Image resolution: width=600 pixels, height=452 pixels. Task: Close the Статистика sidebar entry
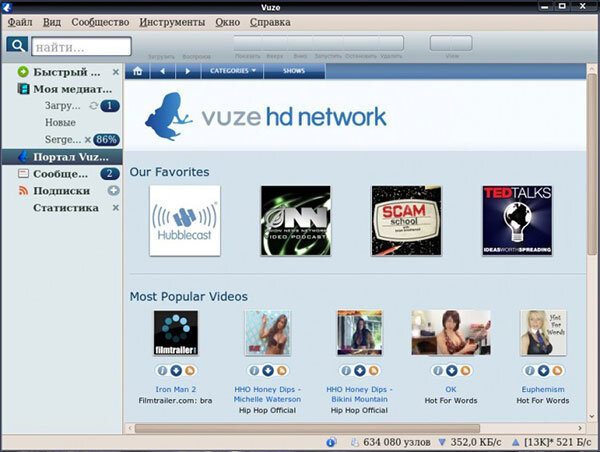click(x=116, y=208)
